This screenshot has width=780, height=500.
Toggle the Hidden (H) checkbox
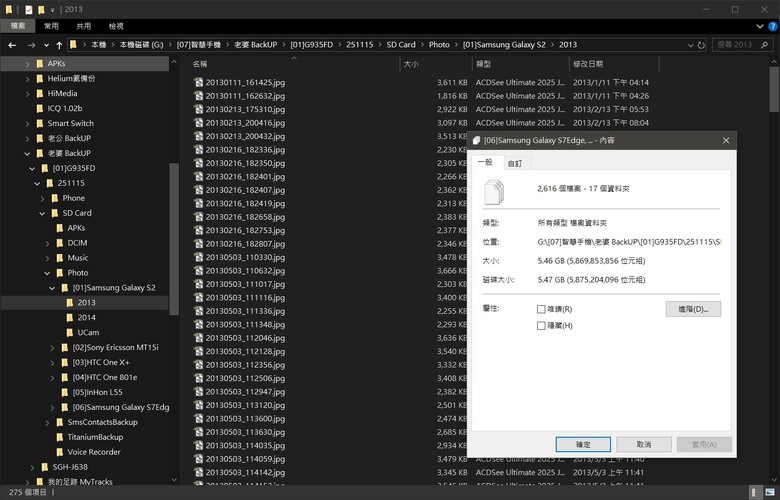(x=541, y=325)
